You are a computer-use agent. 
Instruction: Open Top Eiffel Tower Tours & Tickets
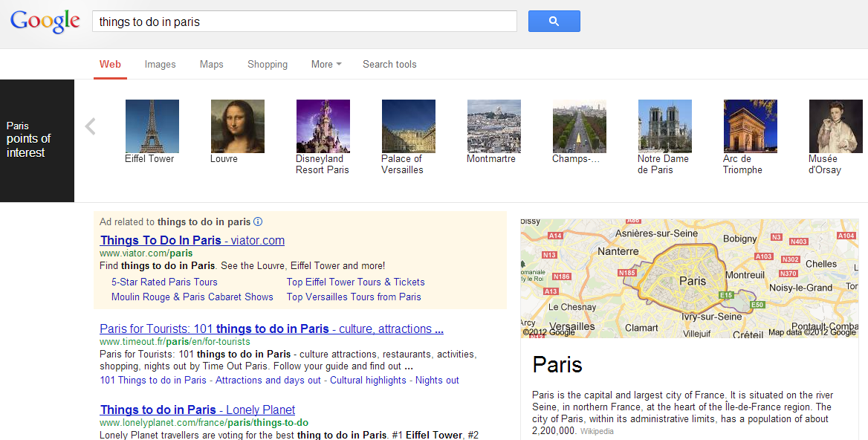tap(355, 282)
